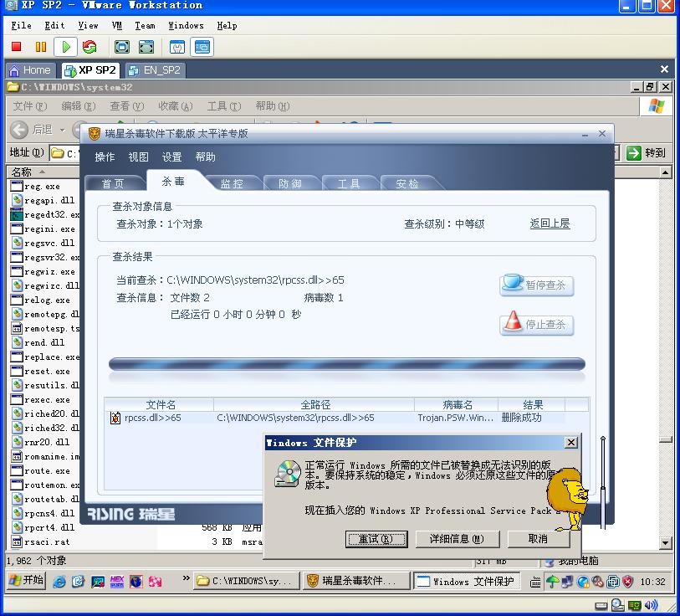Click the HEX editor quick launch icon
The image size is (680, 616).
116,582
